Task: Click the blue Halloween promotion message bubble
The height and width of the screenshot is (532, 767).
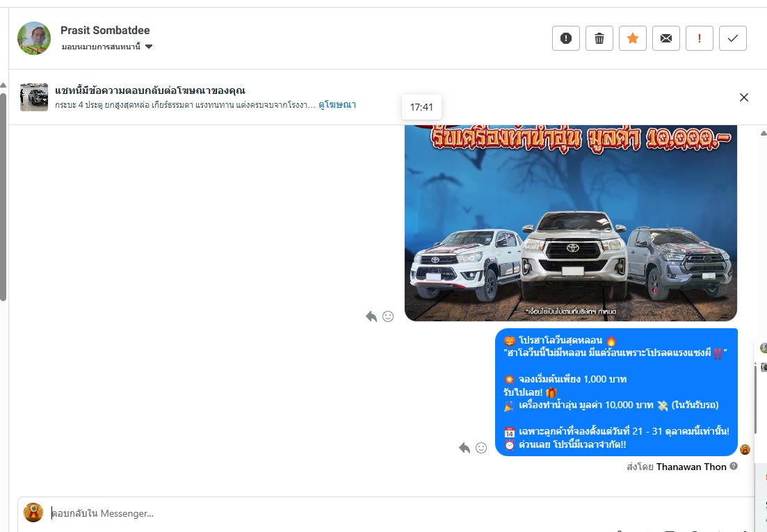Action: [x=616, y=392]
